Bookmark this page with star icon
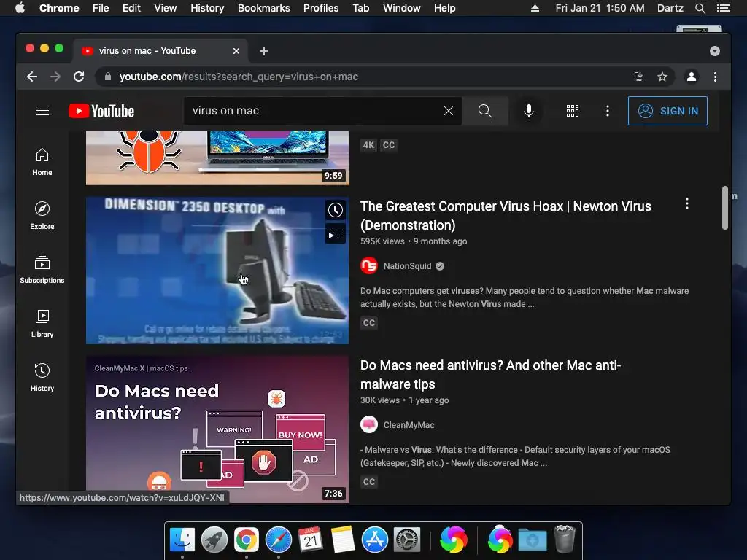Image resolution: width=747 pixels, height=560 pixels. (662, 77)
